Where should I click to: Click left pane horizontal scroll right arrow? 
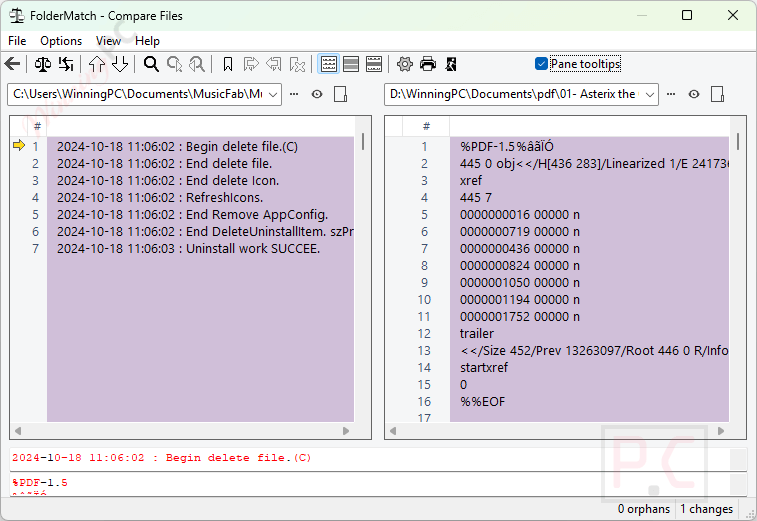point(346,431)
